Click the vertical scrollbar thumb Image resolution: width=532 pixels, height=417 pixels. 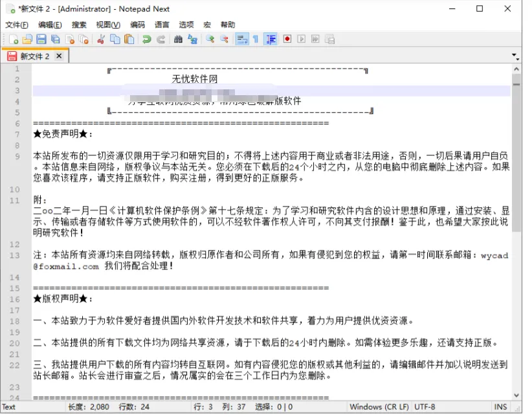coord(516,152)
